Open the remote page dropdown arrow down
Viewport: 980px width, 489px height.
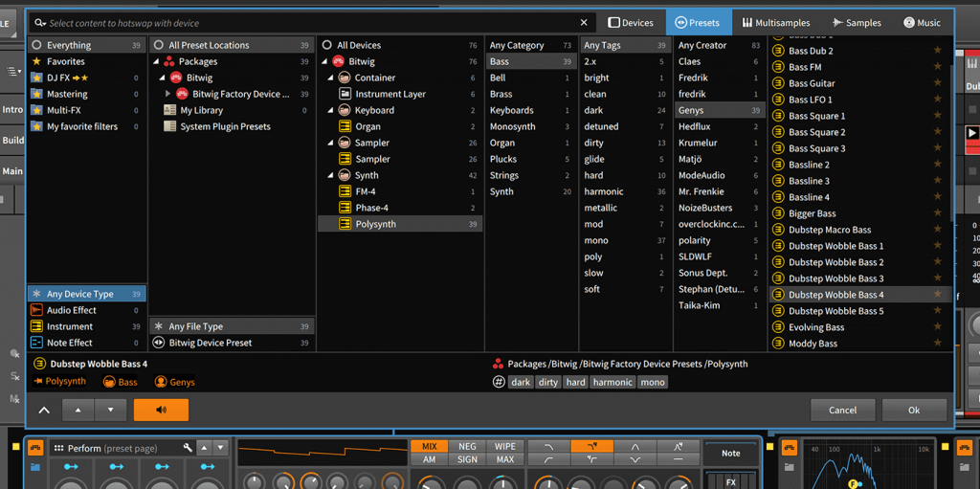click(220, 448)
